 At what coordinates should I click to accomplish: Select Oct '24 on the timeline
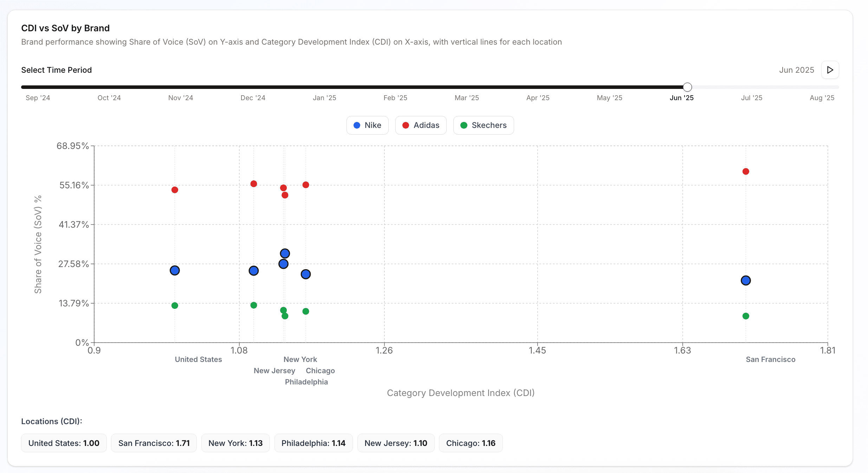click(109, 98)
